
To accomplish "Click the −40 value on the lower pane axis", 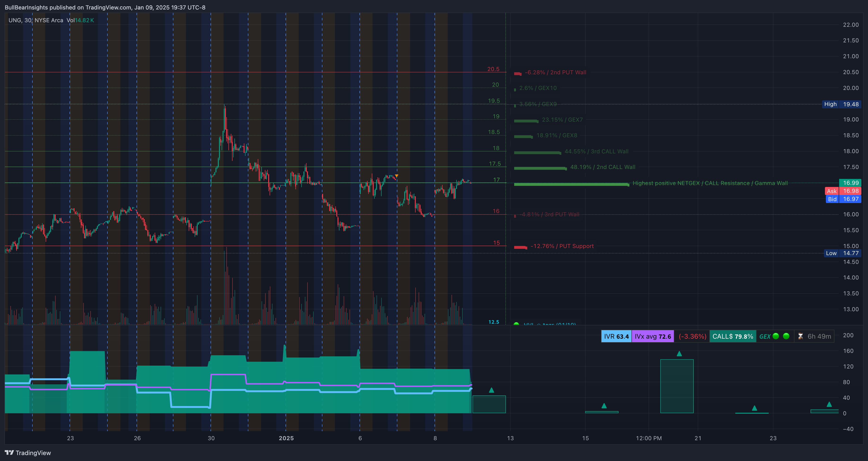I will coord(848,429).
